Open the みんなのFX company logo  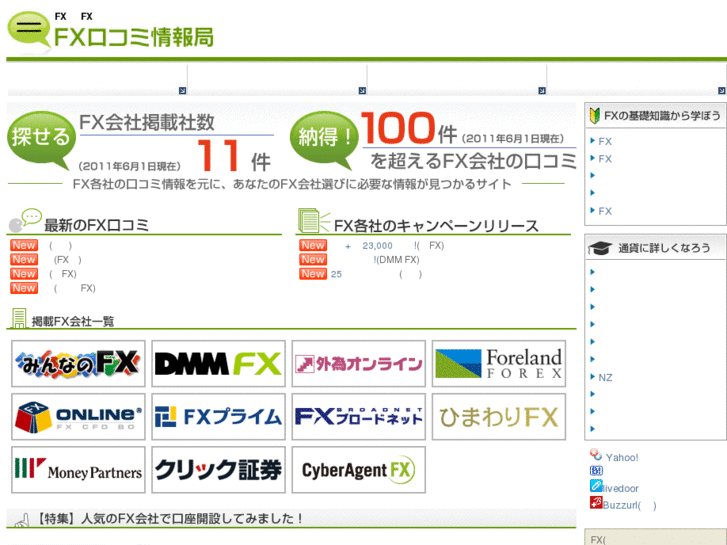78,364
